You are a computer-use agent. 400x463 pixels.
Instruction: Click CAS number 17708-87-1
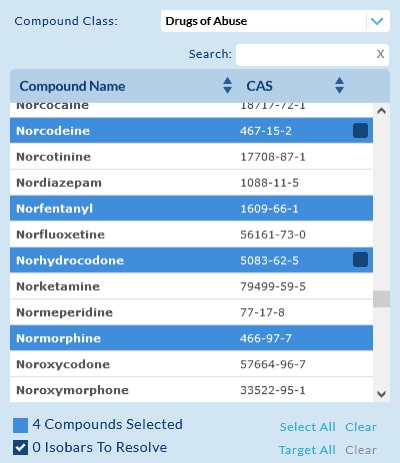click(x=273, y=157)
